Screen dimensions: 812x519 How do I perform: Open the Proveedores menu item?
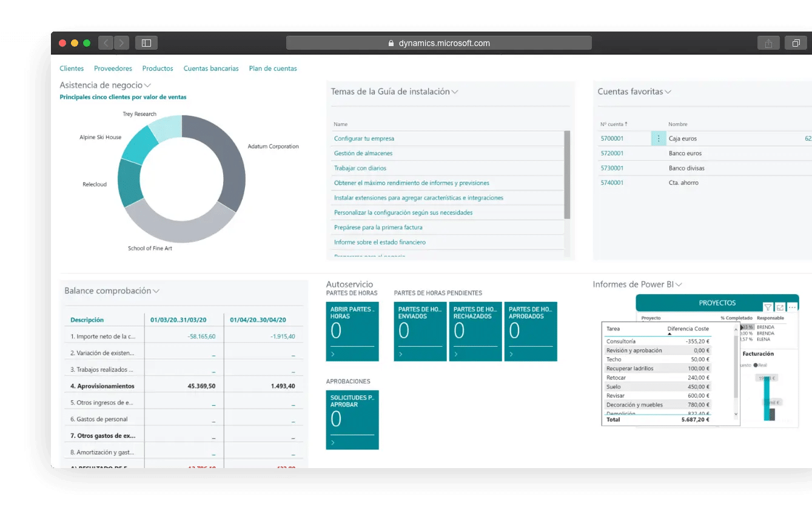[x=113, y=69]
